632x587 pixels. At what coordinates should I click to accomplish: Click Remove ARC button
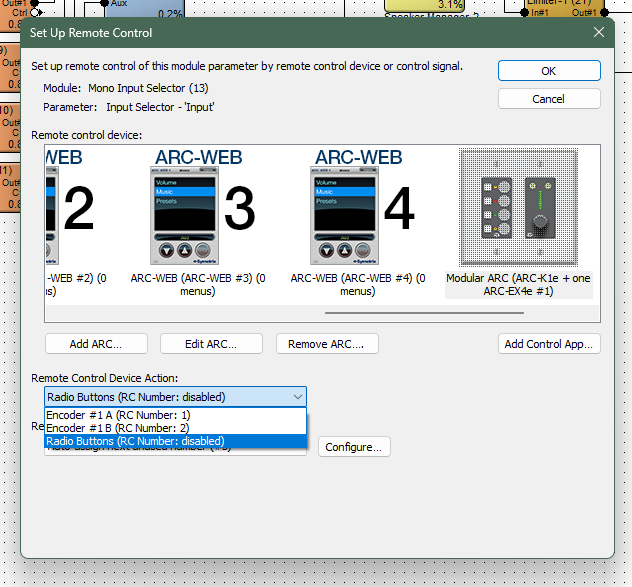click(326, 344)
